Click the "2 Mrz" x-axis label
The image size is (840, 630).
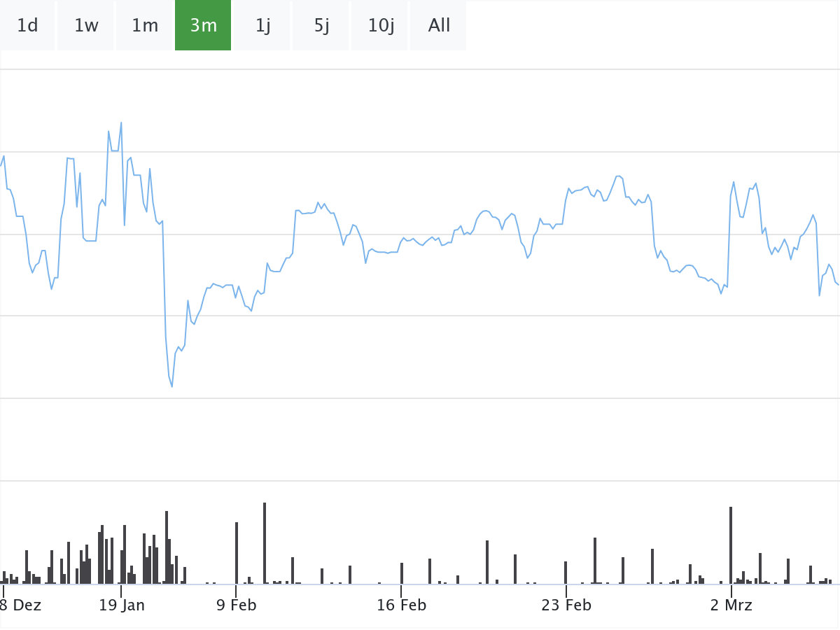tap(731, 605)
